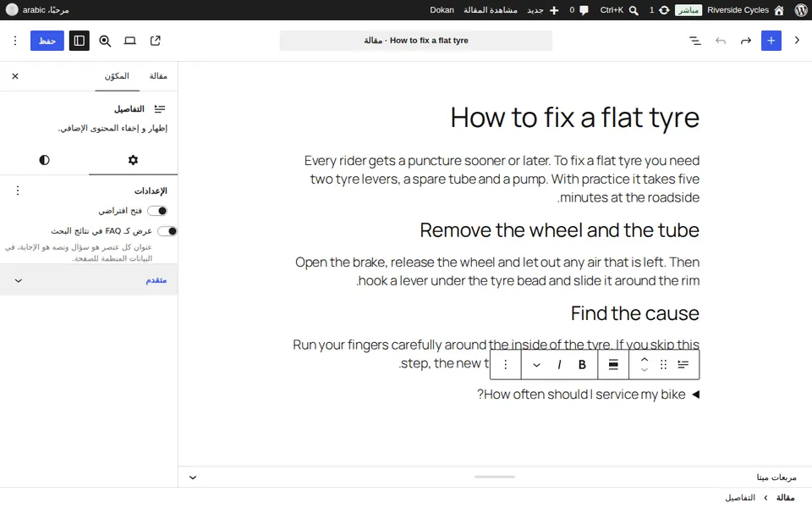Switch to the مقالة sidebar tab
This screenshot has width=812, height=508.
point(158,76)
